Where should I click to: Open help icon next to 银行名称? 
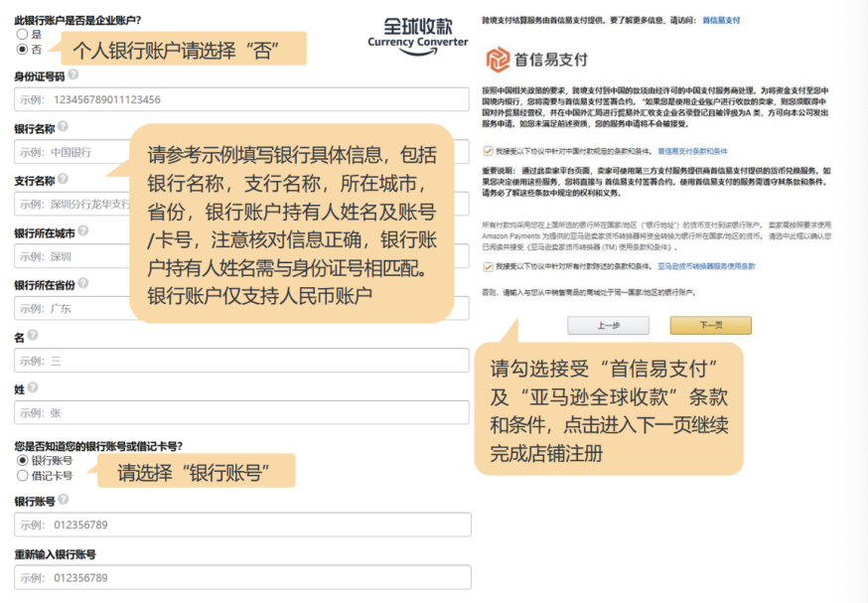[x=64, y=126]
